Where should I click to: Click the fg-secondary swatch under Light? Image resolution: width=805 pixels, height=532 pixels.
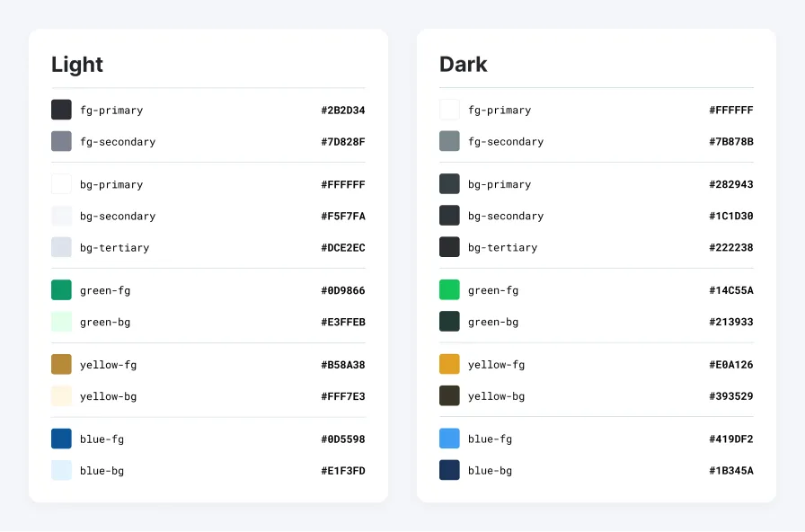(59, 141)
